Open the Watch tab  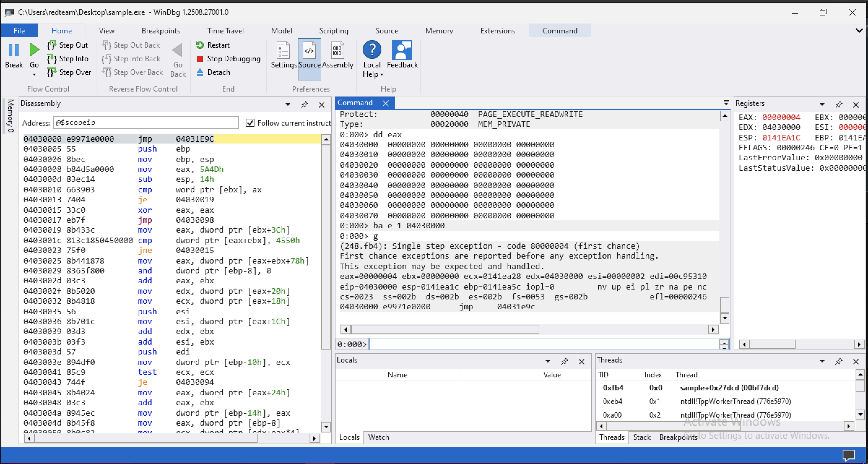click(378, 437)
